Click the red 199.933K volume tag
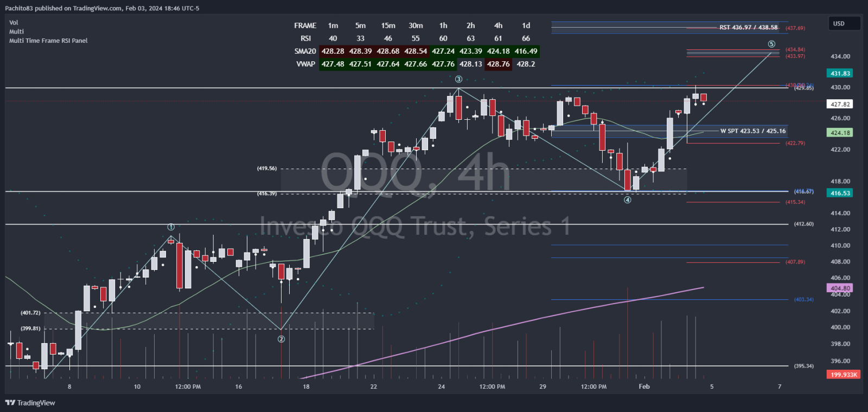The width and height of the screenshot is (868, 412). pos(844,375)
